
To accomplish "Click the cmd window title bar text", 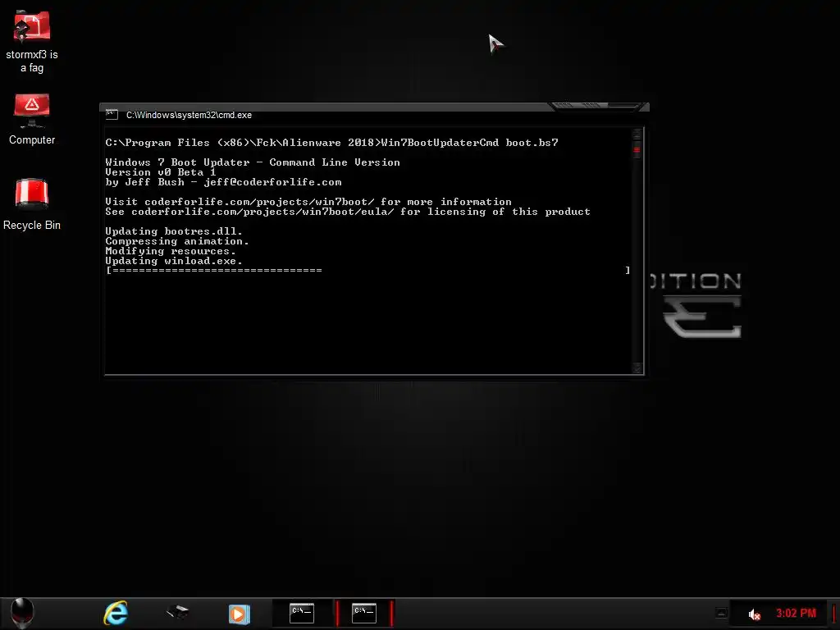I will click(x=189, y=115).
